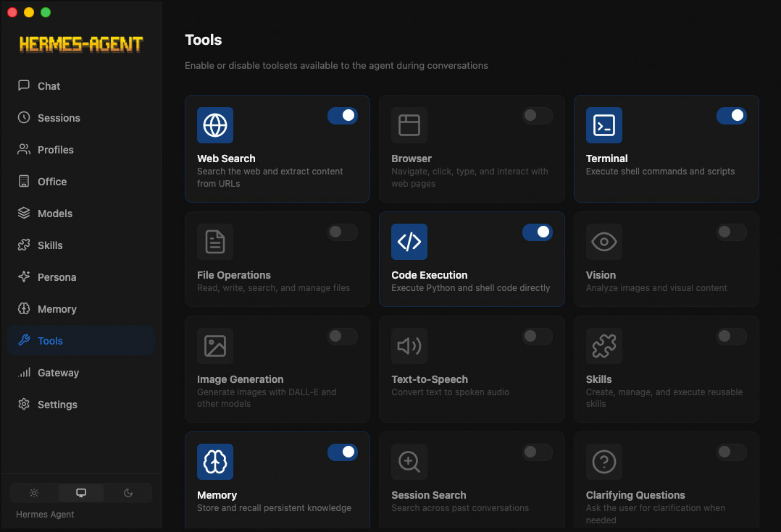Image resolution: width=781 pixels, height=532 pixels.
Task: Click the Skills puzzle-piece icon
Action: point(603,345)
